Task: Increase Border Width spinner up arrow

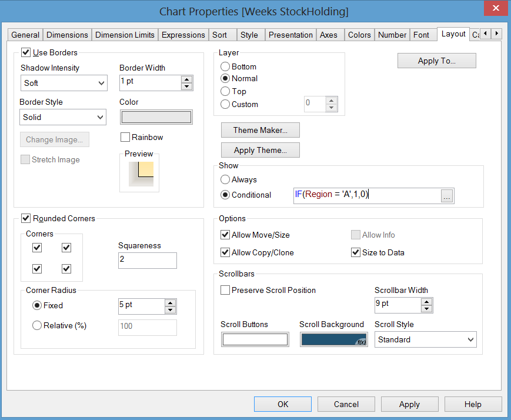Action: (x=187, y=79)
